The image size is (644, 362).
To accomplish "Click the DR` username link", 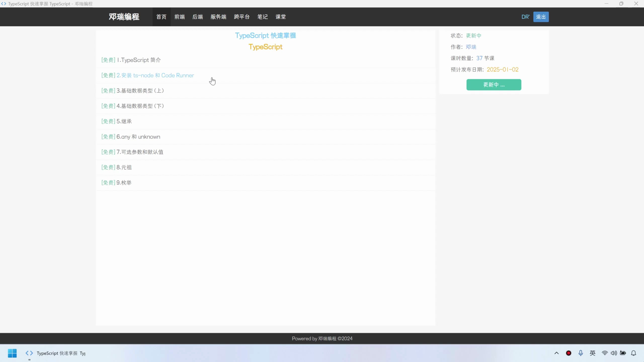I will pyautogui.click(x=526, y=17).
